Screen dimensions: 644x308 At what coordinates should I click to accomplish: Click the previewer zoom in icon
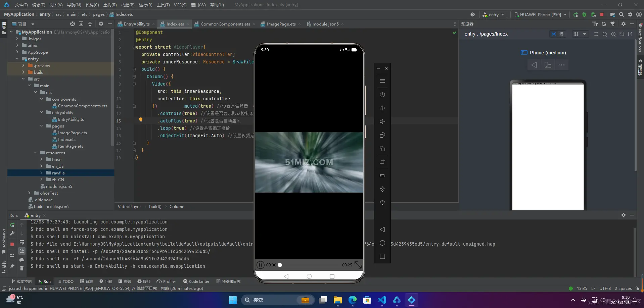coord(613,34)
